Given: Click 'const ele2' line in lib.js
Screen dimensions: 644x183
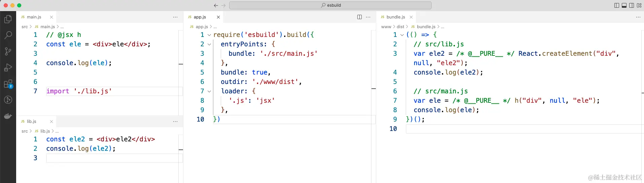Looking at the screenshot, I should pos(101,139).
